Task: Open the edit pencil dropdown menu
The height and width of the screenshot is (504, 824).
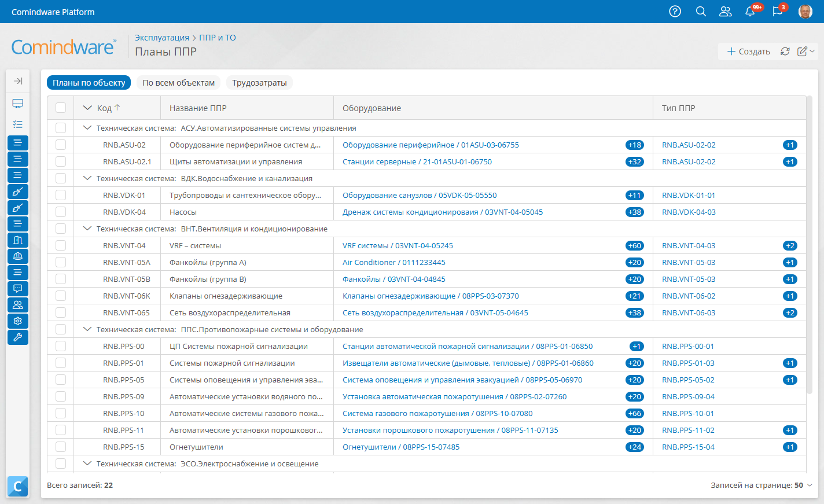Action: (806, 51)
